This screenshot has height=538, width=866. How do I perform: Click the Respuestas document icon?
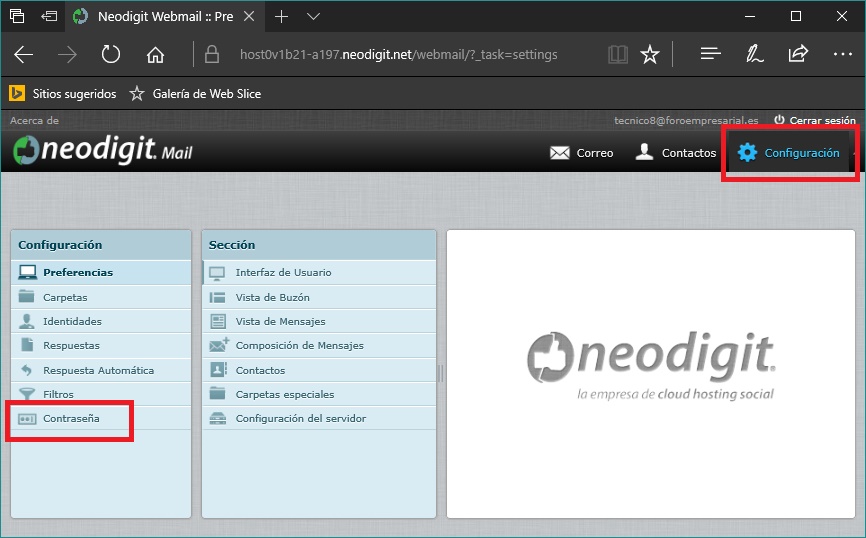27,345
